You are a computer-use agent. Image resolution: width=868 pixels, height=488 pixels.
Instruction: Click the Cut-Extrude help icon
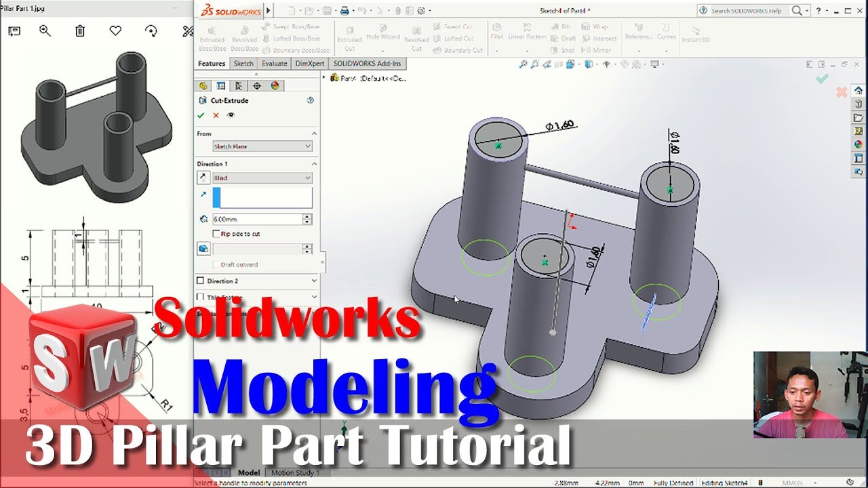point(311,100)
